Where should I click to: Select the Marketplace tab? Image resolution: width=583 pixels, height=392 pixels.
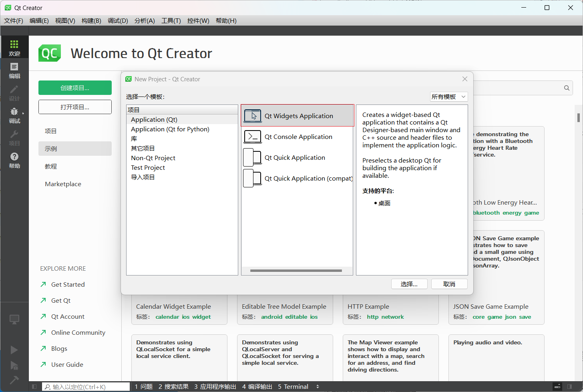(75, 184)
